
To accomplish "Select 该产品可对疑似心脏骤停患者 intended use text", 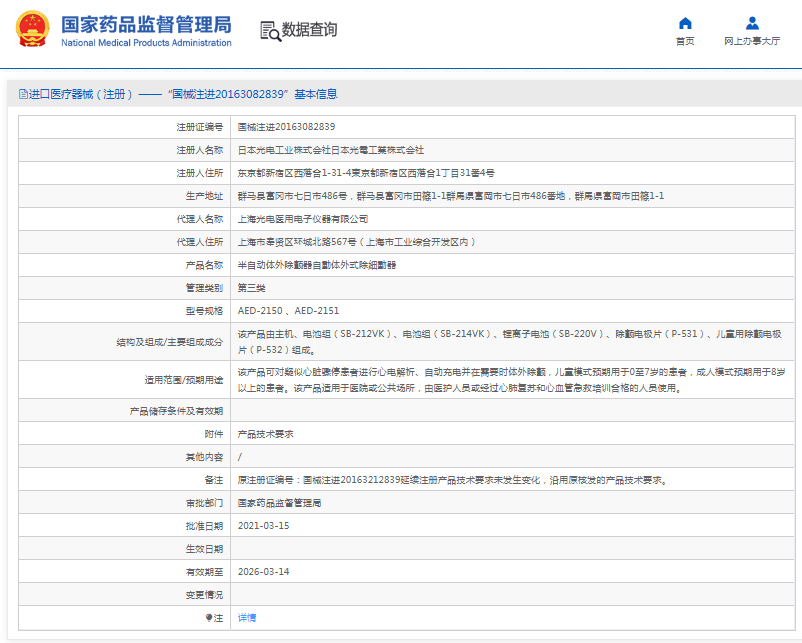I will click(511, 380).
